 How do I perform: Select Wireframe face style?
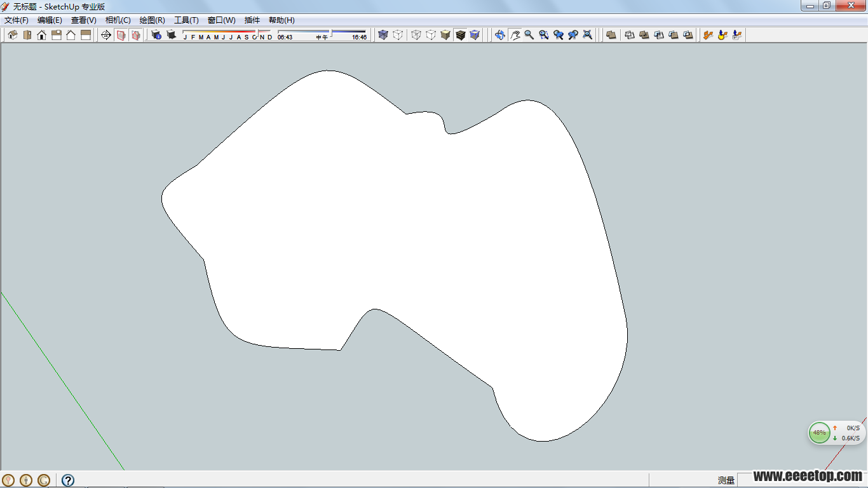(416, 35)
